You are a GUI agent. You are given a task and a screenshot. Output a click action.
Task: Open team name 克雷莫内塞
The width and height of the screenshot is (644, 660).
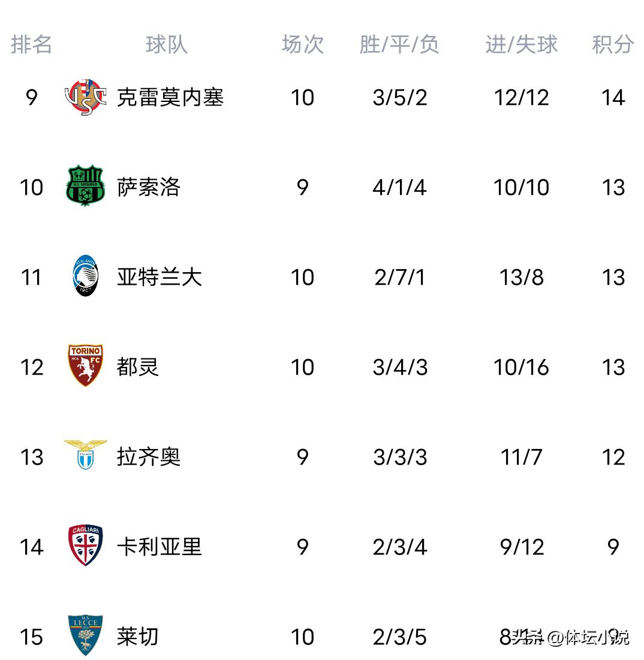point(170,97)
